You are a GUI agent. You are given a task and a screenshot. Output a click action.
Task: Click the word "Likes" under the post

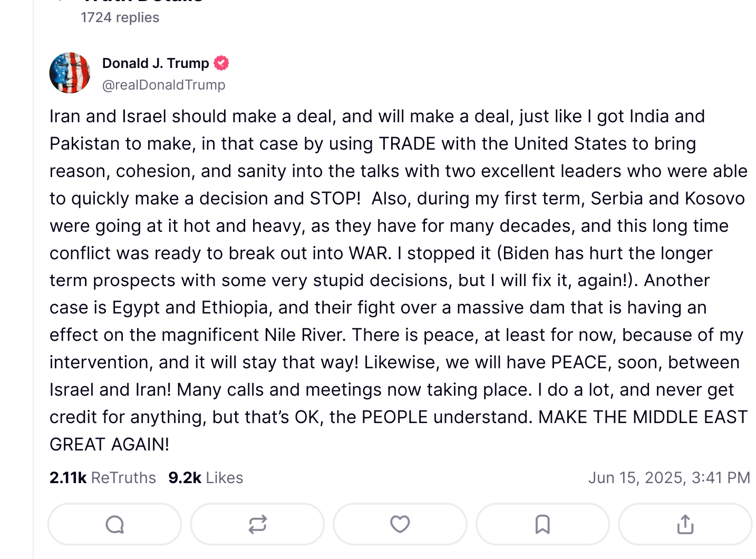225,478
